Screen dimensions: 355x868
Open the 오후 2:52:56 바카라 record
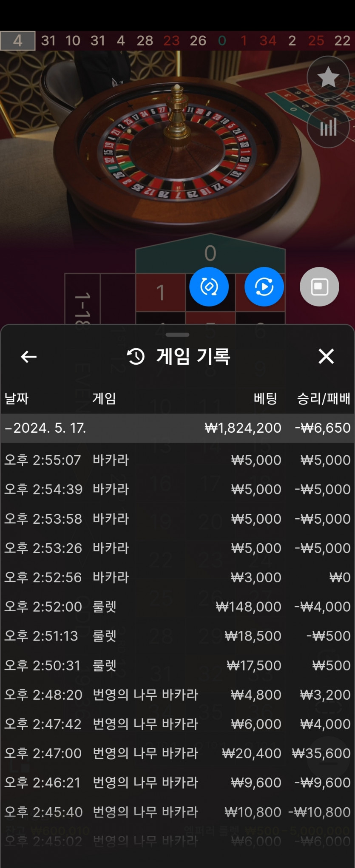click(177, 577)
